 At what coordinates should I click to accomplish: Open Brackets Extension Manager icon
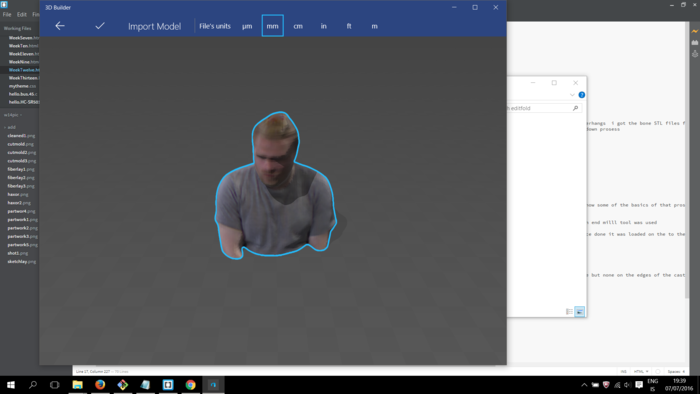pyautogui.click(x=695, y=42)
